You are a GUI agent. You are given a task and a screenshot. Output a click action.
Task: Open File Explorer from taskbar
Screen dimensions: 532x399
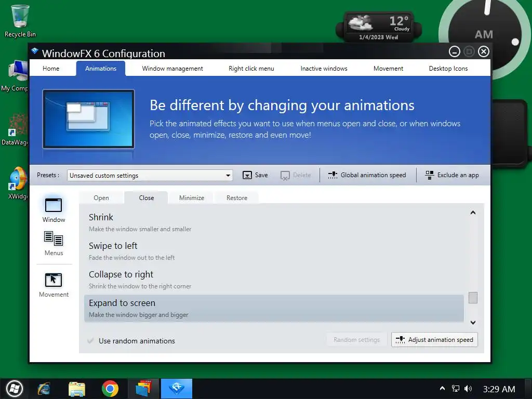[77, 389]
